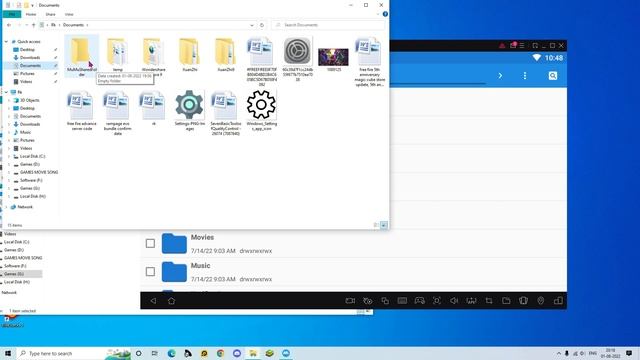The height and width of the screenshot is (360, 640).
Task: Tick the Movies folder checkbox in emulator
Action: [150, 243]
